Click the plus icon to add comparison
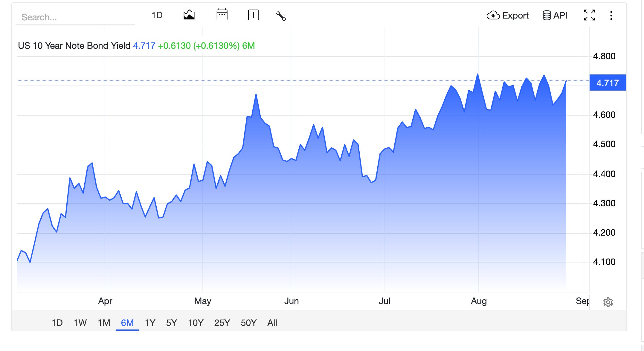The image size is (644, 351). coord(254,15)
